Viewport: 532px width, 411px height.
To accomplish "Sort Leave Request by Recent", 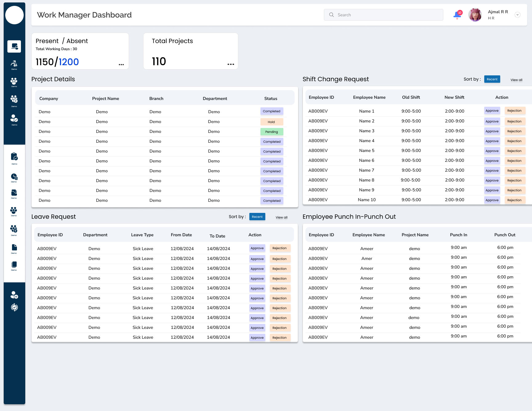I will 257,217.
